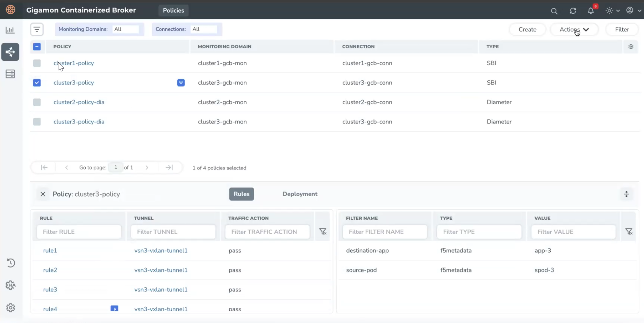
Task: Open the High Availability (HA) sidebar icon
Action: point(10,285)
